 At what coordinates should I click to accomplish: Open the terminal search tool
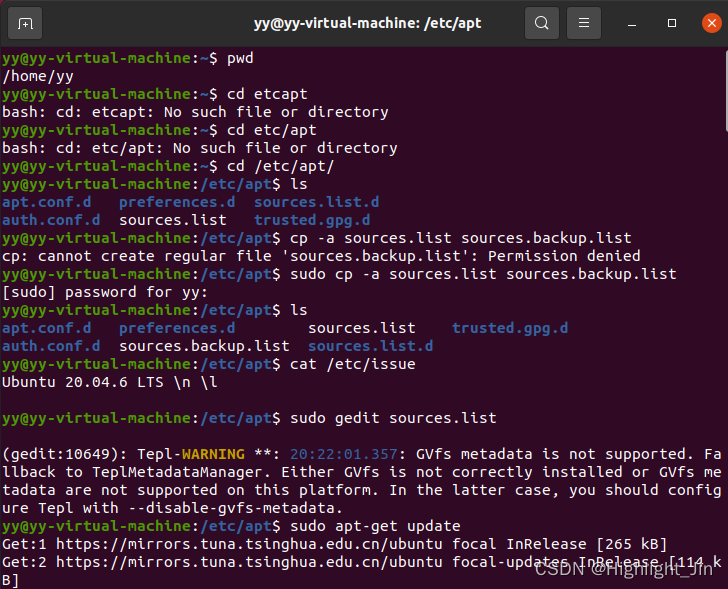pos(541,23)
